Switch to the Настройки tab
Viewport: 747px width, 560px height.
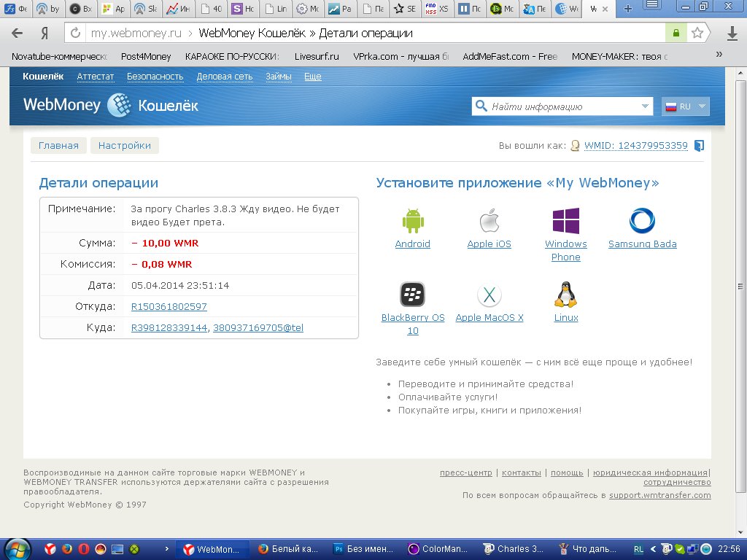125,146
